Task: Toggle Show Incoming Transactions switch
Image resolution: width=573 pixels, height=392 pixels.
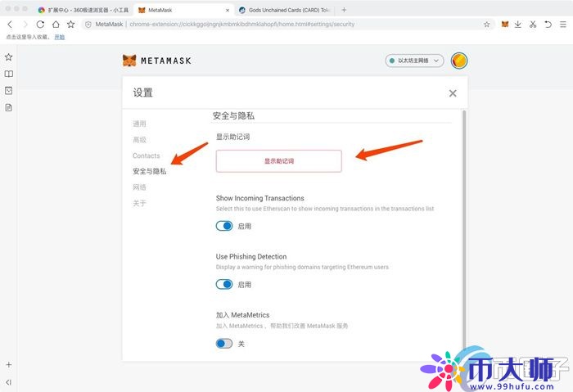Action: [224, 226]
